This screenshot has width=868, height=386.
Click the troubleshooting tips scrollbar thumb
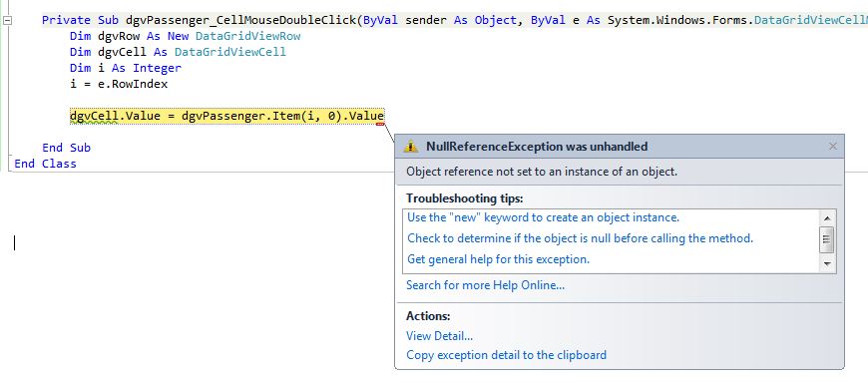[827, 239]
